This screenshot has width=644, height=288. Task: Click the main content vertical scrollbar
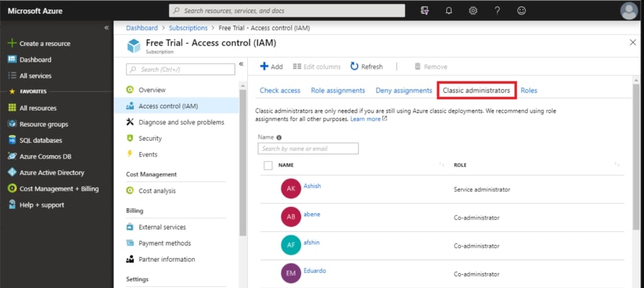pyautogui.click(x=636, y=158)
